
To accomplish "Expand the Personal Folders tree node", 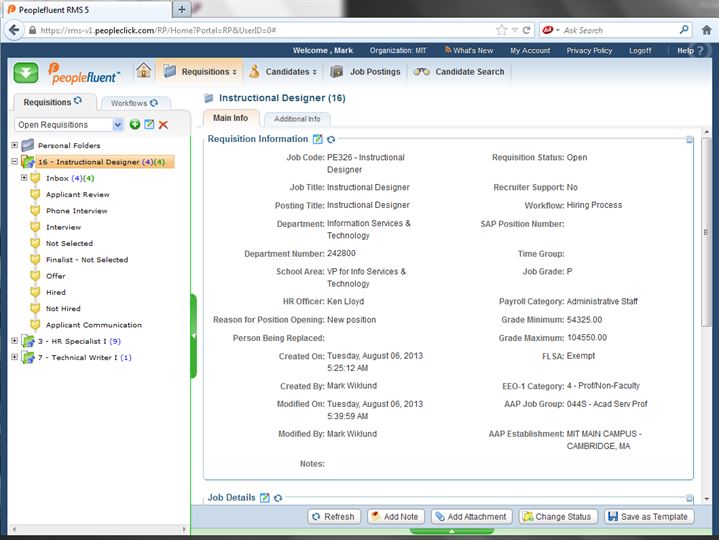I will pyautogui.click(x=14, y=145).
